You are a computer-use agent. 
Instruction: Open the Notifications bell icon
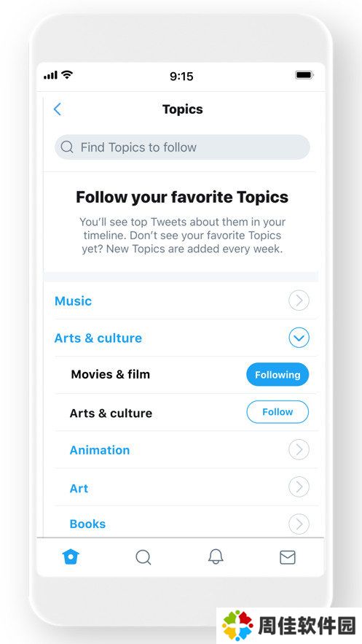(216, 557)
